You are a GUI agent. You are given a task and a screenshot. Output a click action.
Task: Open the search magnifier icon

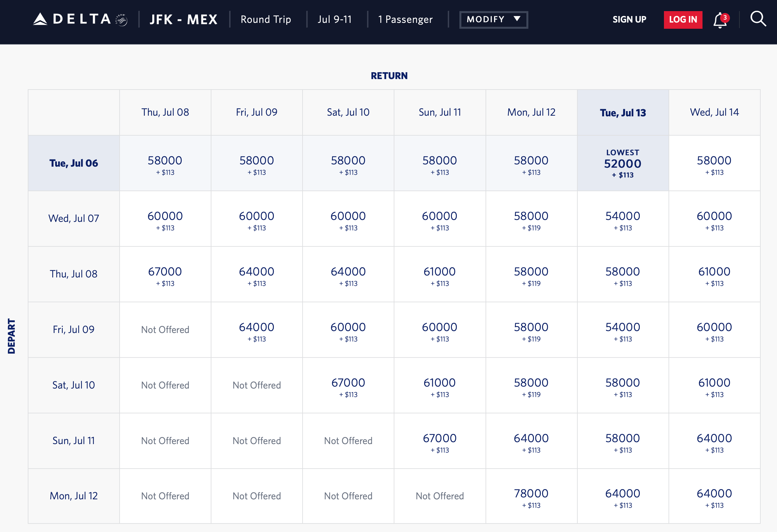click(758, 19)
